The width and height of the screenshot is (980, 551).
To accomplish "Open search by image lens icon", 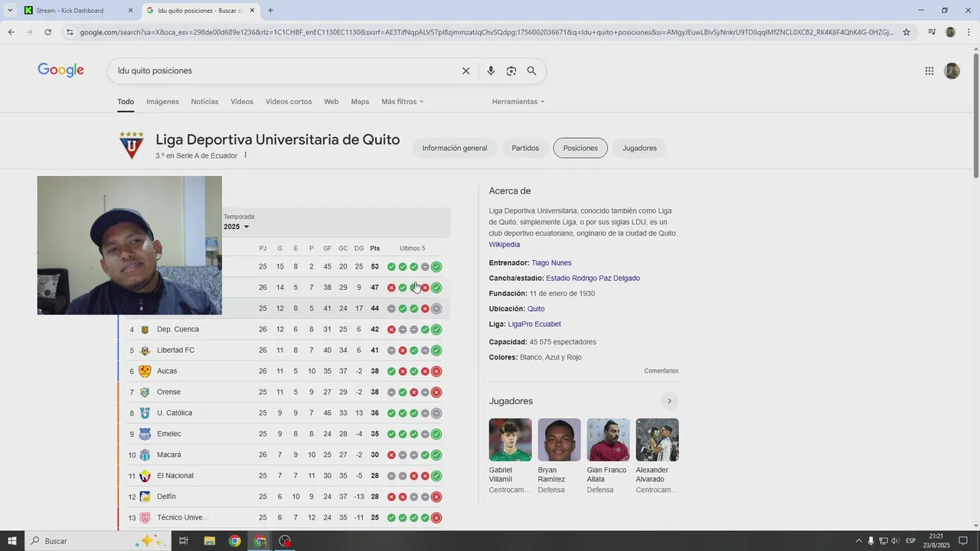I will pyautogui.click(x=511, y=70).
